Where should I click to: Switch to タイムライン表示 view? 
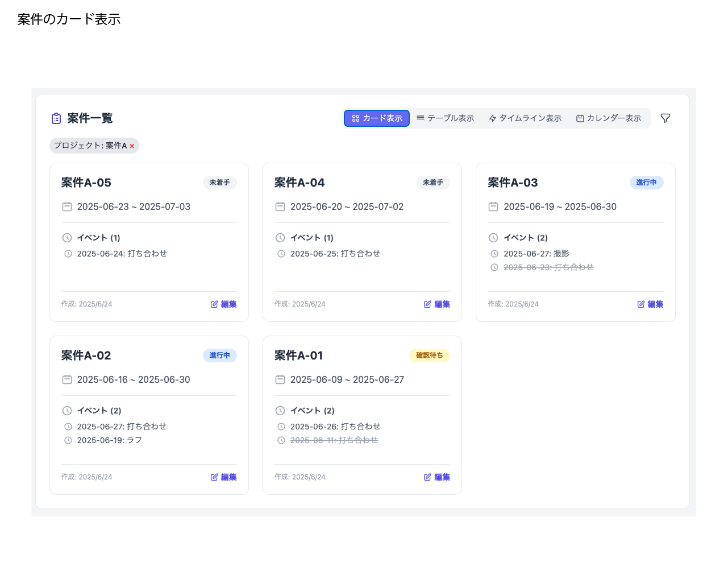(525, 118)
